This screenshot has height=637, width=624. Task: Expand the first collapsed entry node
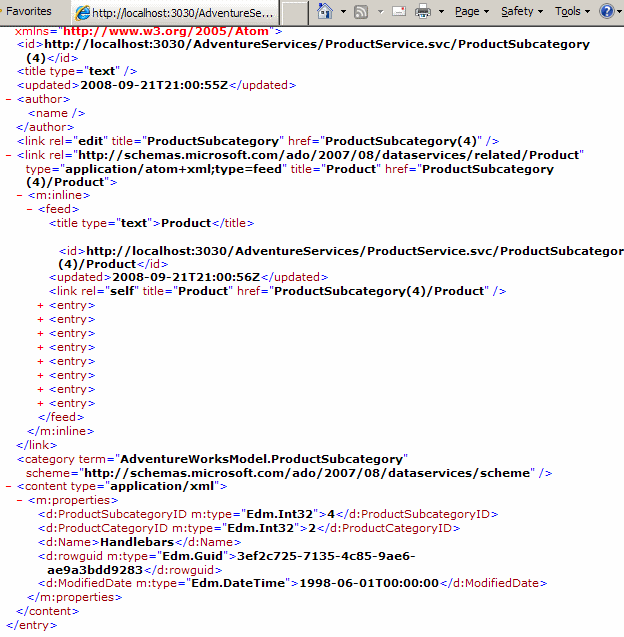pos(41,305)
